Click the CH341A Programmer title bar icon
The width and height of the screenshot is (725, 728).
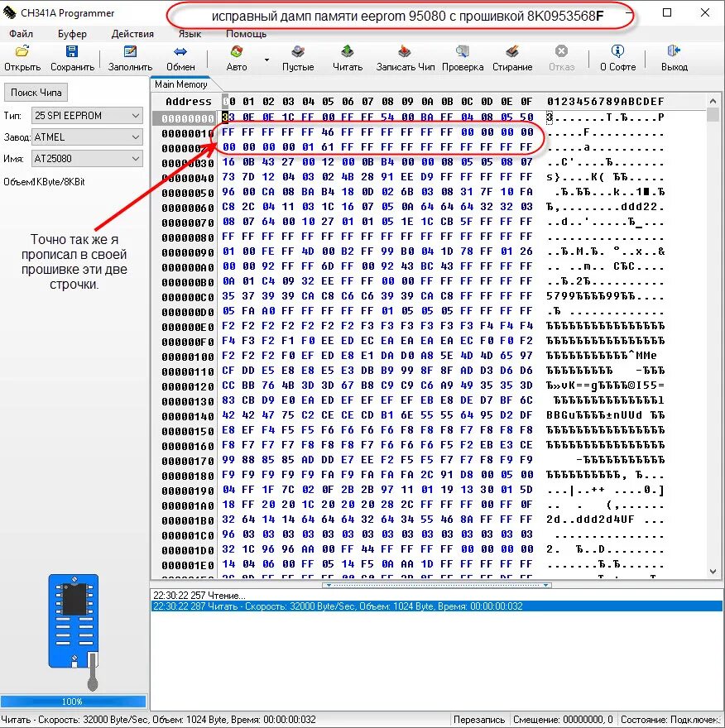pos(9,13)
